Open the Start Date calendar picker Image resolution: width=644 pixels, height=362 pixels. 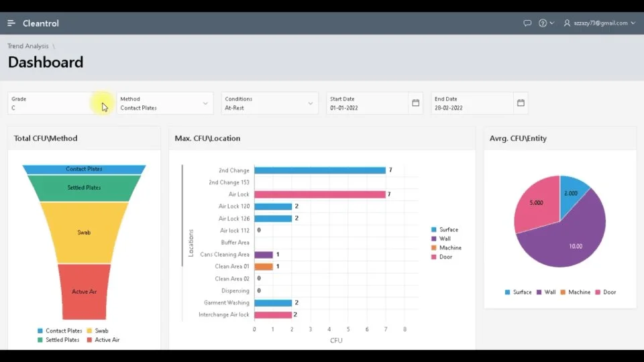[415, 103]
